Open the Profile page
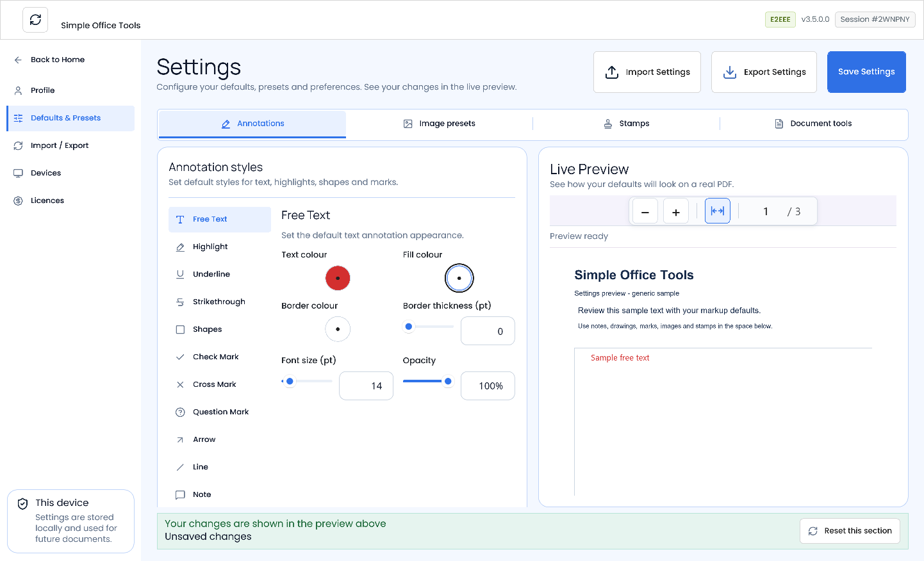924x561 pixels. coord(70,90)
